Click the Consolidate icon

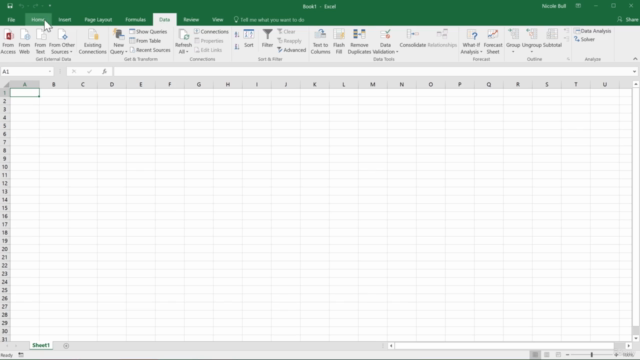click(x=413, y=39)
